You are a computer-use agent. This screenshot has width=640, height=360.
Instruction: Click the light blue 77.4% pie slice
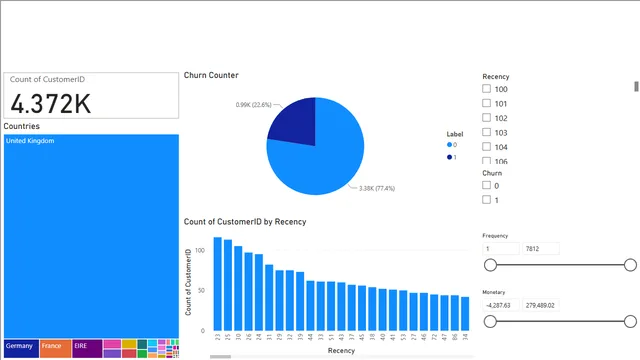(322, 163)
